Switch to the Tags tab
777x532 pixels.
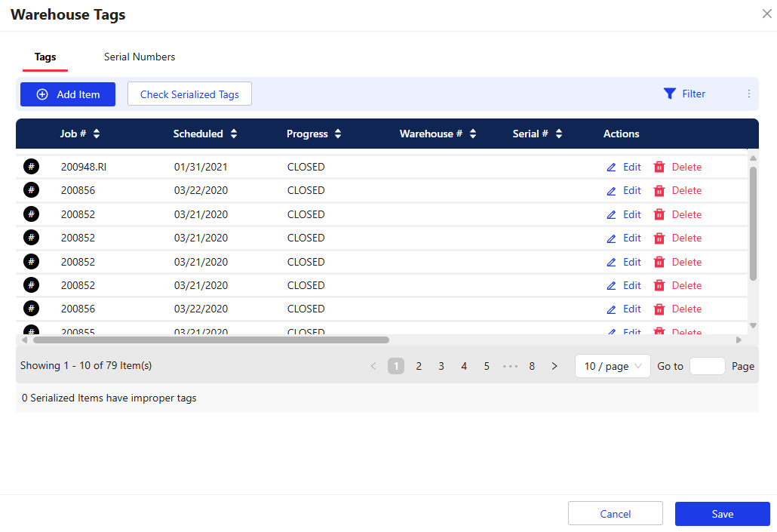pos(45,57)
